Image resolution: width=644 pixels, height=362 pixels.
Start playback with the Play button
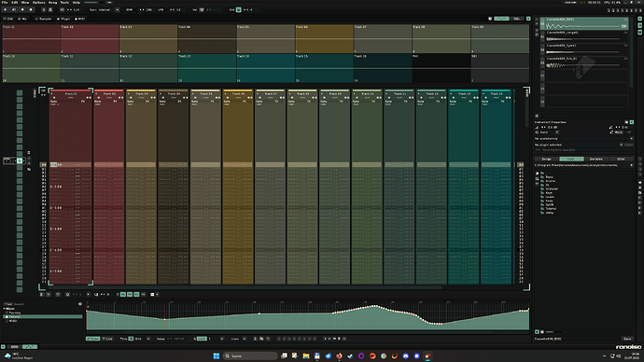6,9
